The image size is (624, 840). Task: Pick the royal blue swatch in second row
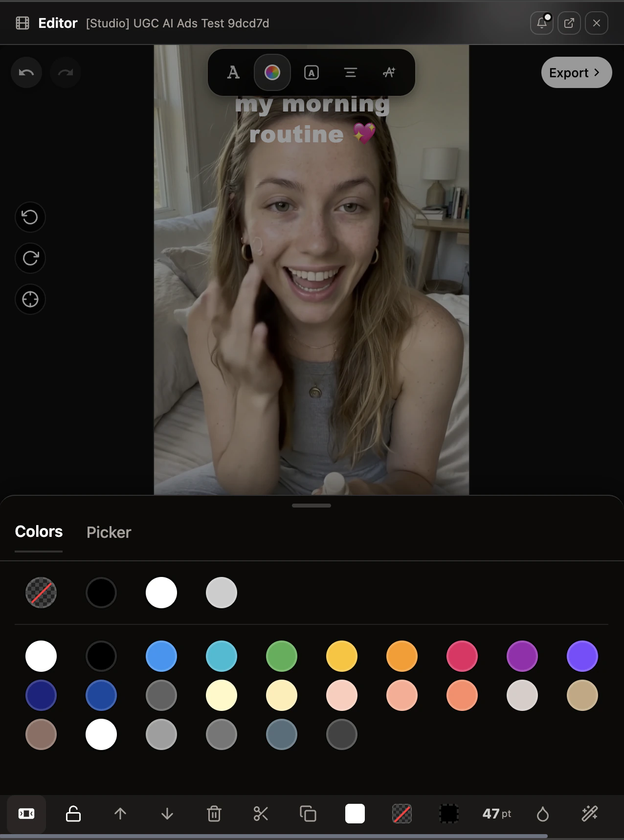pos(101,695)
